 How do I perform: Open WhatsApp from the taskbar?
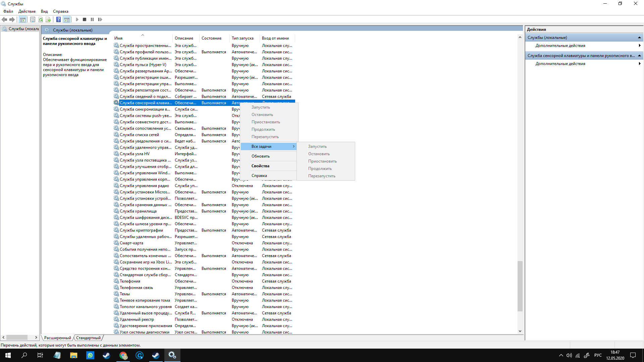click(90, 355)
